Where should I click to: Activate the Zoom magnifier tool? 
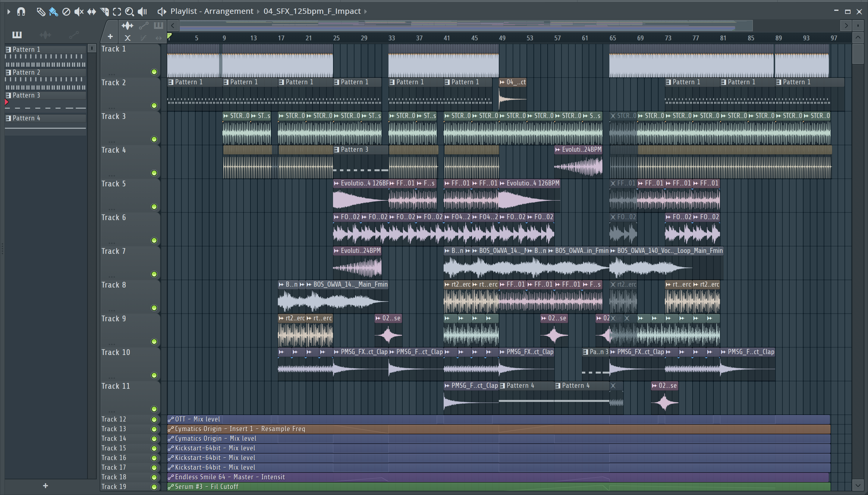tap(129, 11)
